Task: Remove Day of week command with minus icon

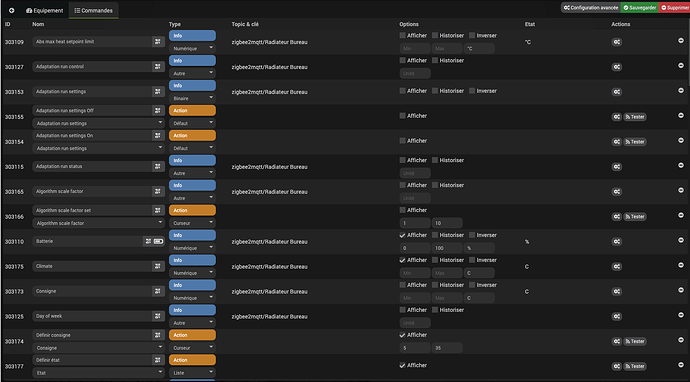Action: click(681, 315)
